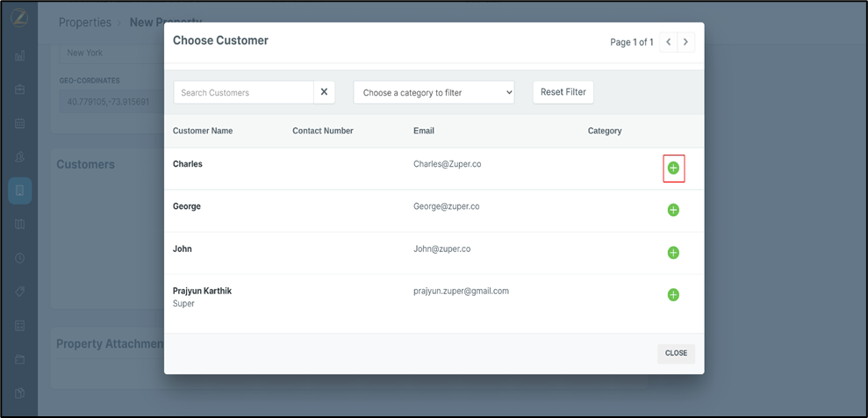Click the Reset Filter button
This screenshot has height=418, width=868.
pos(563,92)
